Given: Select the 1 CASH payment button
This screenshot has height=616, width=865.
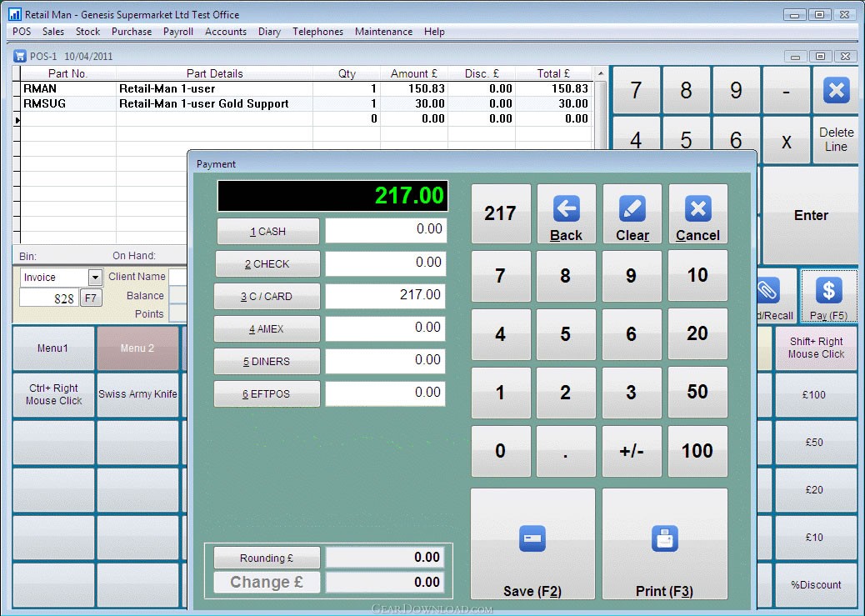Looking at the screenshot, I should [267, 232].
